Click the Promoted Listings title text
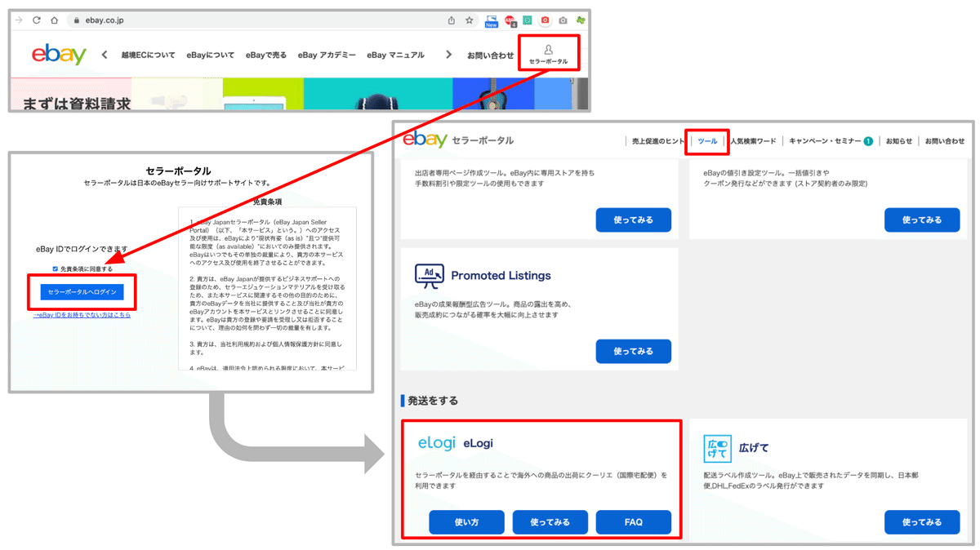The height and width of the screenshot is (550, 980). 501,276
